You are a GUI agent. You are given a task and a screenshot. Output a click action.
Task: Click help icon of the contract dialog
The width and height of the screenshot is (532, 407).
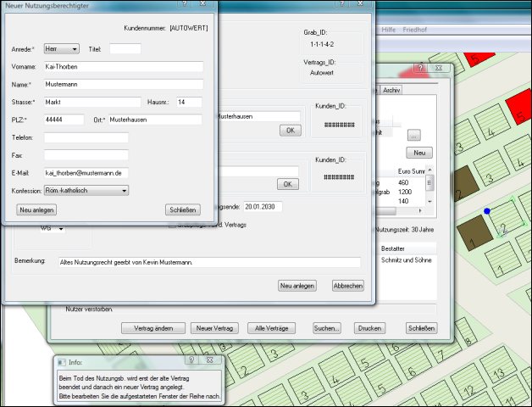341,3
